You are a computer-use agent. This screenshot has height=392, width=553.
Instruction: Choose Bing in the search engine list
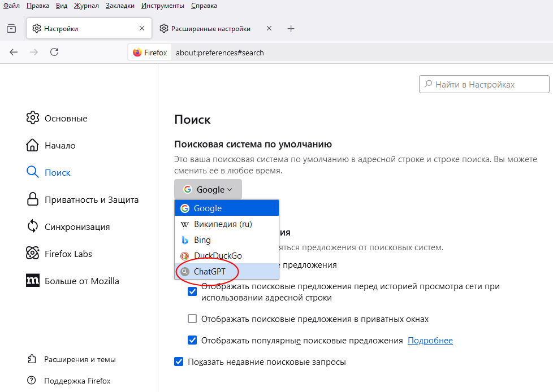click(x=227, y=240)
